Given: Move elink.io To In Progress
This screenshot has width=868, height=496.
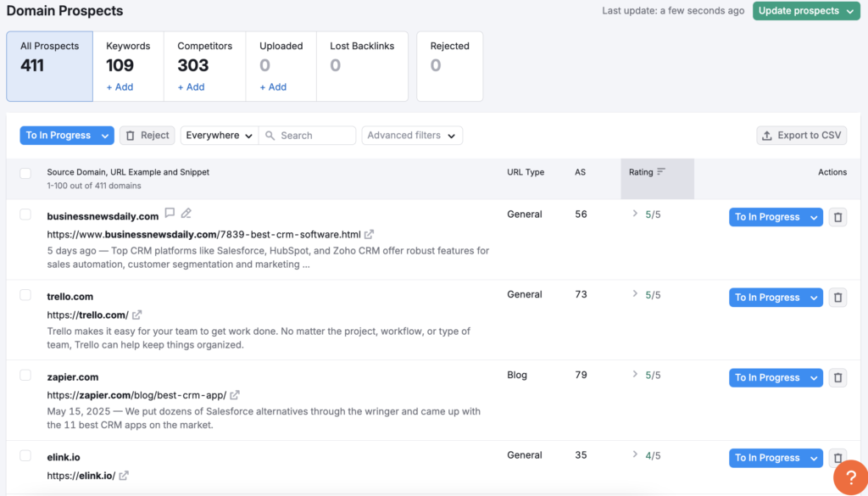Looking at the screenshot, I should [767, 458].
